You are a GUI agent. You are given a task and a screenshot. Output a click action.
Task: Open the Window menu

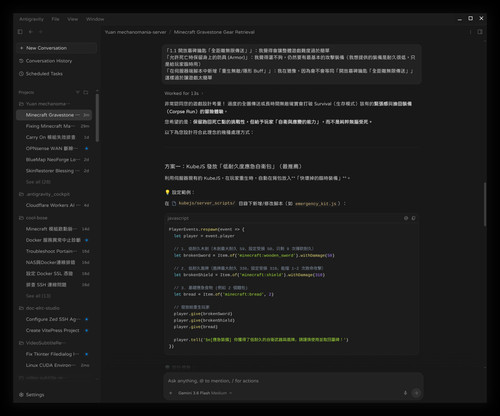95,19
